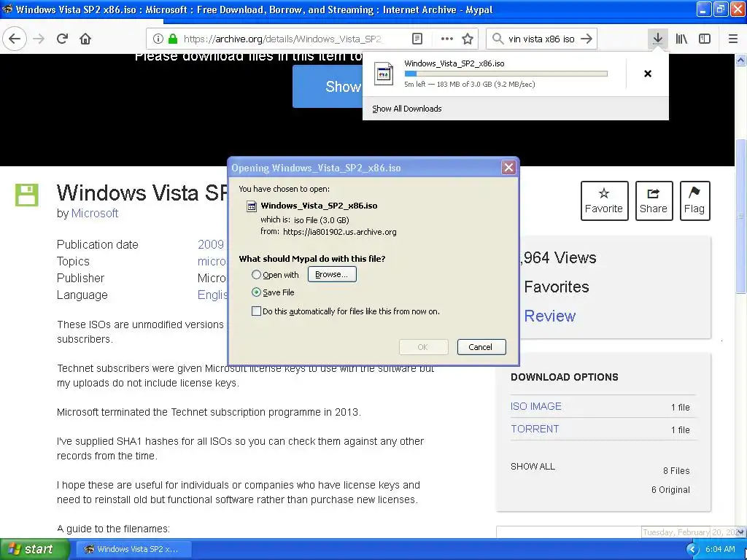Flag this item with the Flag button
Screen dimensions: 747x560
click(x=694, y=201)
